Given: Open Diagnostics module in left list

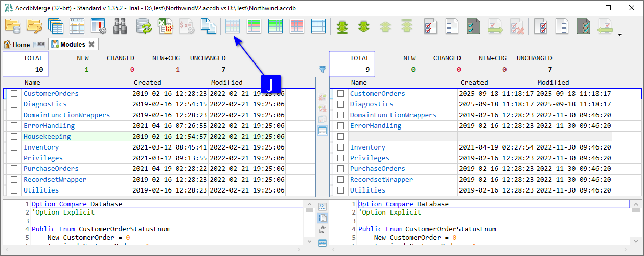Looking at the screenshot, I should pyautogui.click(x=45, y=104).
